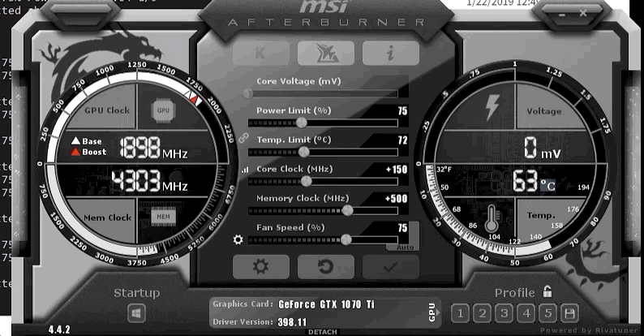
Task: Click the white Base triangle marker
Action: click(75, 141)
